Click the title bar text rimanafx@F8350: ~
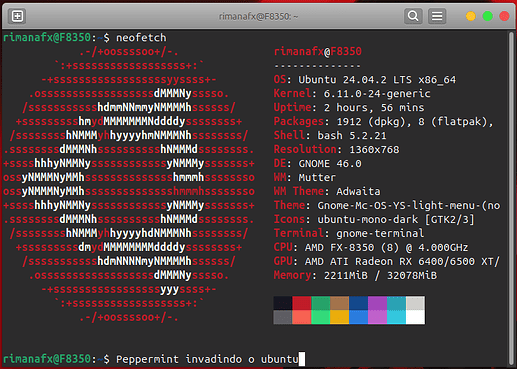This screenshot has height=369, width=517. coord(258,16)
